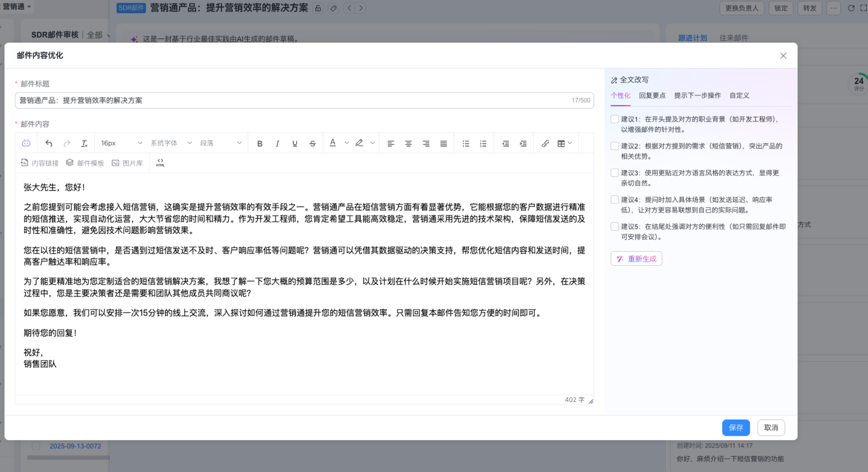Click the blue 保存 save button
The width and height of the screenshot is (868, 472).
tap(735, 427)
